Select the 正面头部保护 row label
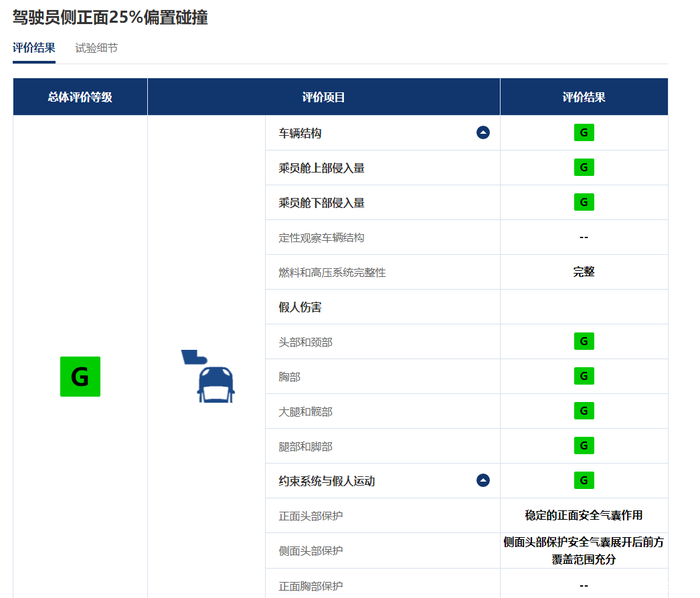Screen dimensions: 700x598 pyautogui.click(x=311, y=516)
